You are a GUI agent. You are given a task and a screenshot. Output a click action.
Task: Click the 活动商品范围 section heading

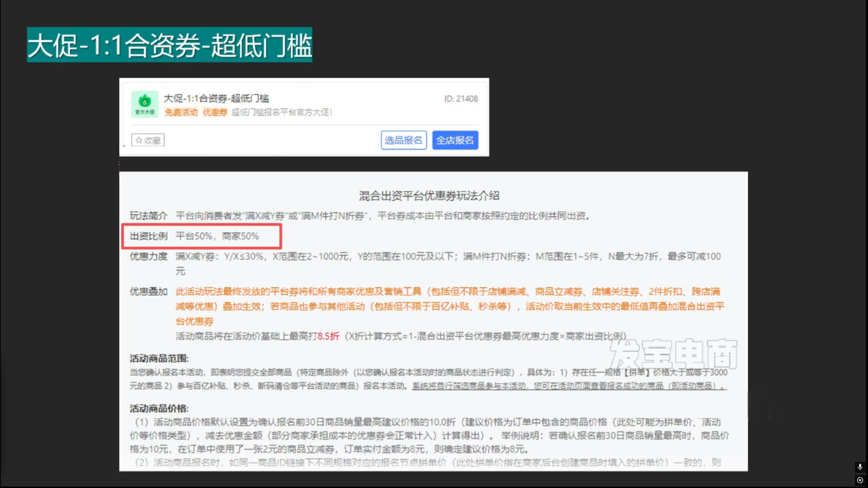(x=159, y=358)
